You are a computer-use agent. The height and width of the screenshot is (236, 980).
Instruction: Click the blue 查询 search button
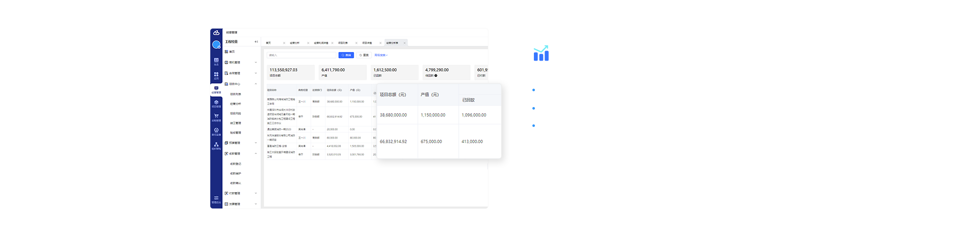tap(346, 55)
